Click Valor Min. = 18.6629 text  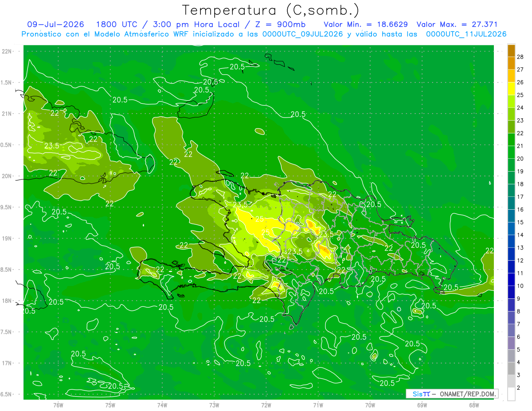pyautogui.click(x=366, y=24)
